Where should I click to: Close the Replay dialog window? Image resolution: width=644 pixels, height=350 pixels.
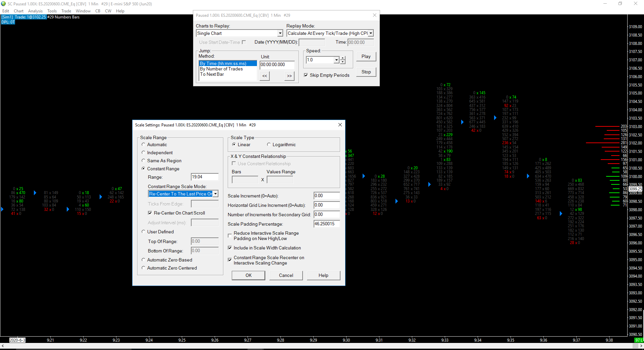click(x=375, y=15)
